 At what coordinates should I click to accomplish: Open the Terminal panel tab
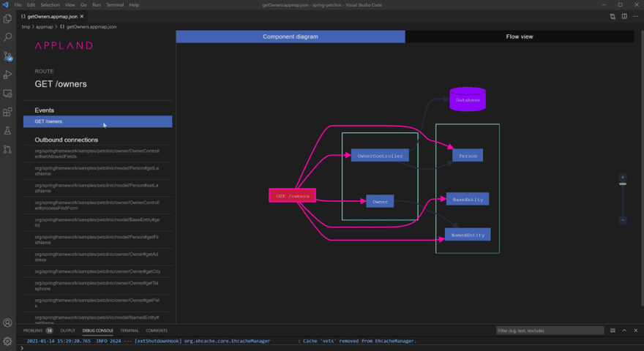[x=130, y=331]
